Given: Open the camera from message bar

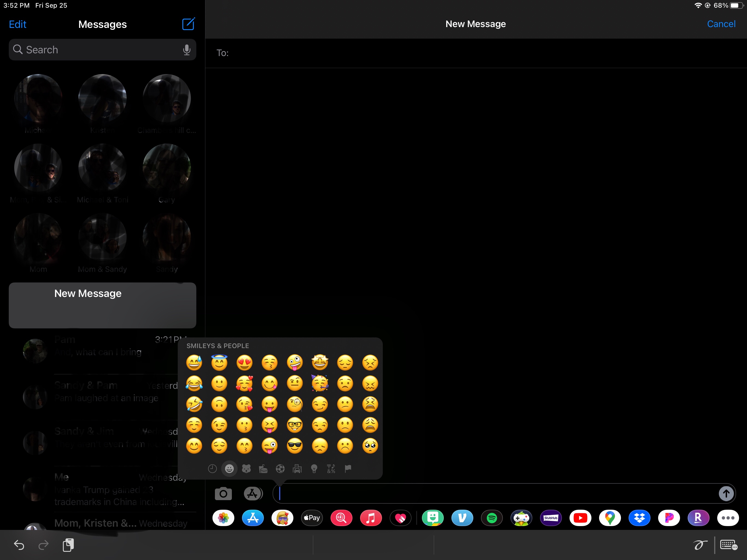Looking at the screenshot, I should (223, 494).
